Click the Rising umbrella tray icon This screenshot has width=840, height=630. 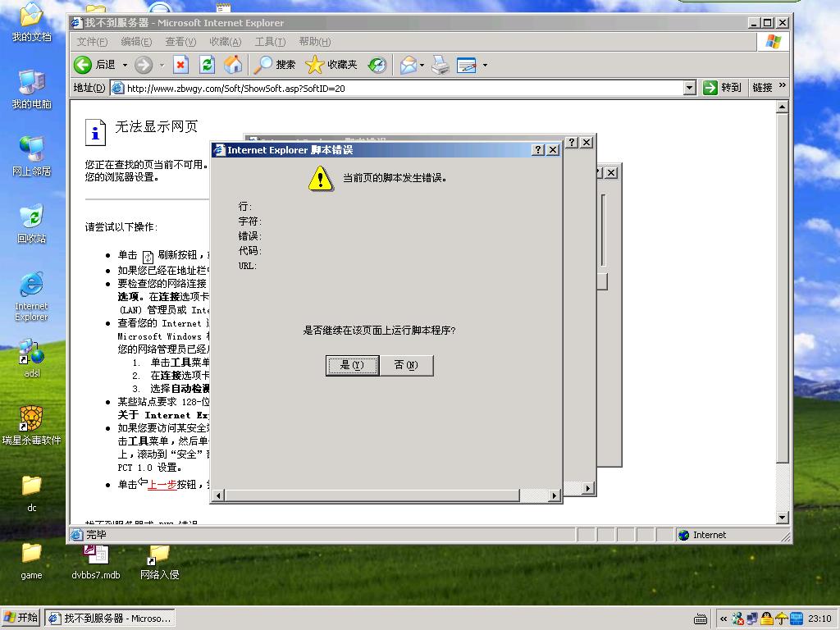tap(782, 619)
